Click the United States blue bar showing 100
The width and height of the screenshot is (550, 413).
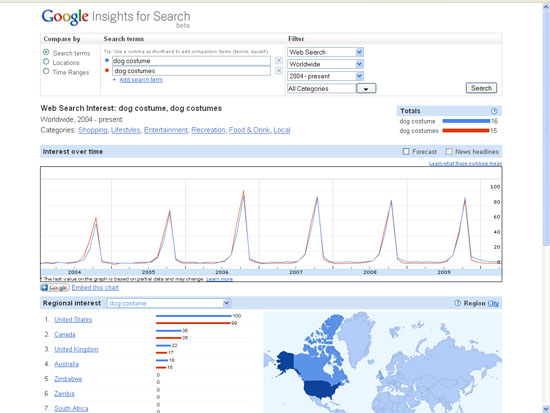[x=194, y=316]
